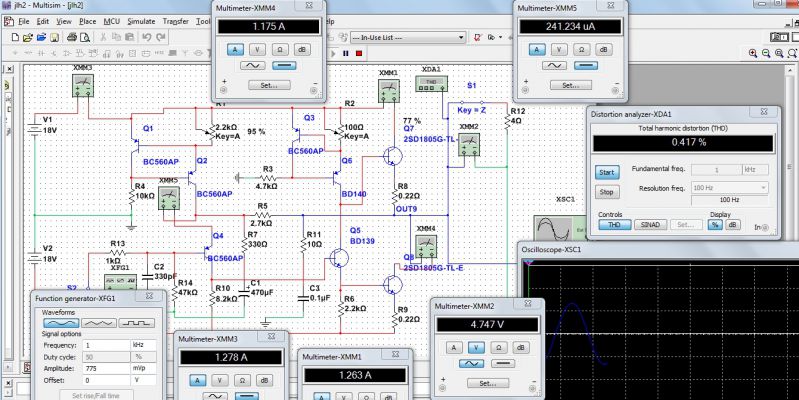
Task: Select the XSC1 oscilloscope symbol
Action: click(x=559, y=228)
